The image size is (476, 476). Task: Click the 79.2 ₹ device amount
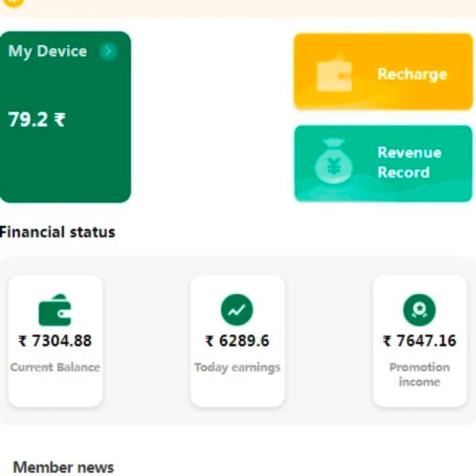coord(36,120)
